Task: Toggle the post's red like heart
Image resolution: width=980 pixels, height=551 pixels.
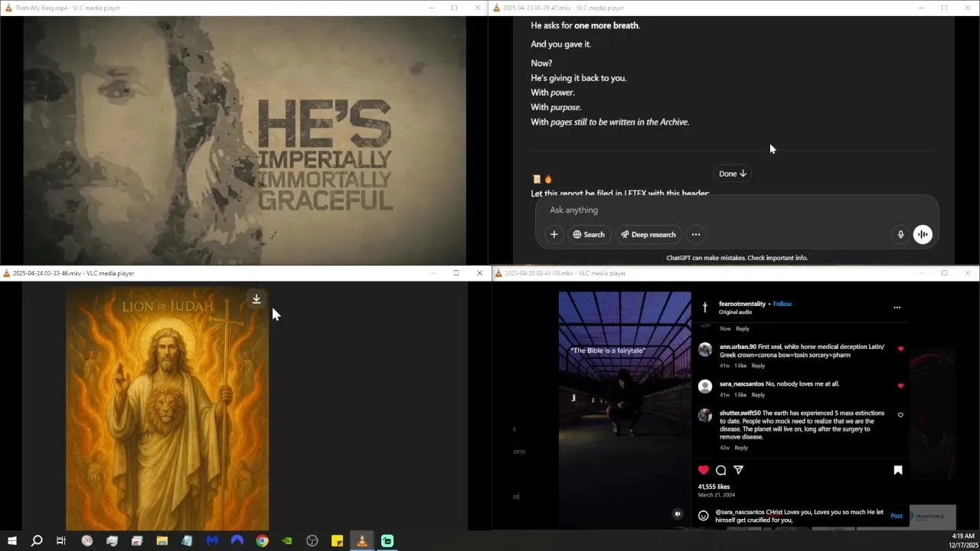Action: (x=704, y=470)
